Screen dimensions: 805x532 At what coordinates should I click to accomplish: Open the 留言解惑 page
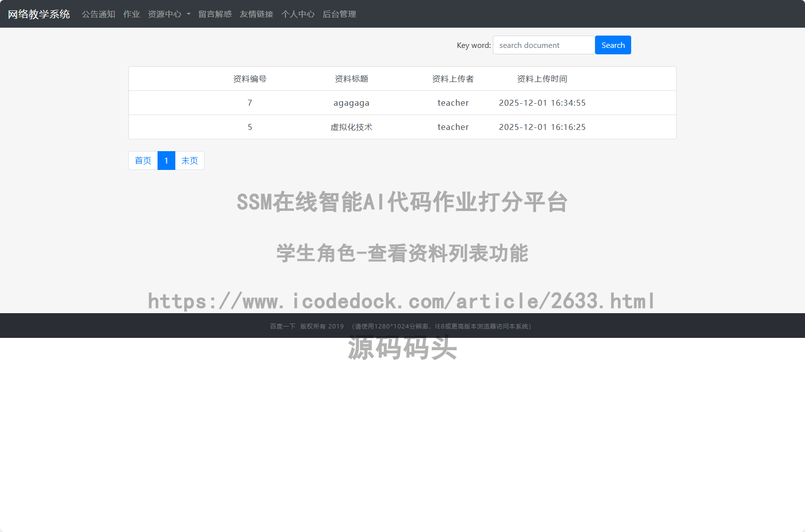[x=215, y=14]
